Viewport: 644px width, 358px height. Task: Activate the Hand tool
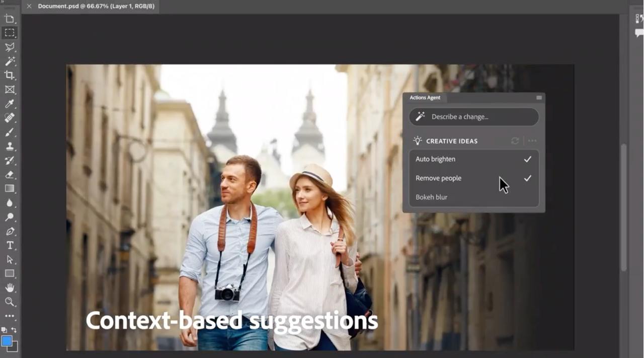point(10,288)
